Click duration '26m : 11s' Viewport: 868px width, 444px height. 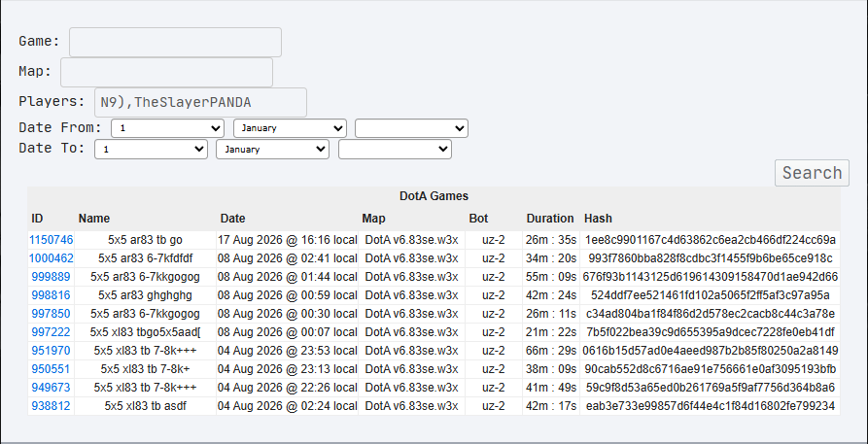[x=551, y=314]
